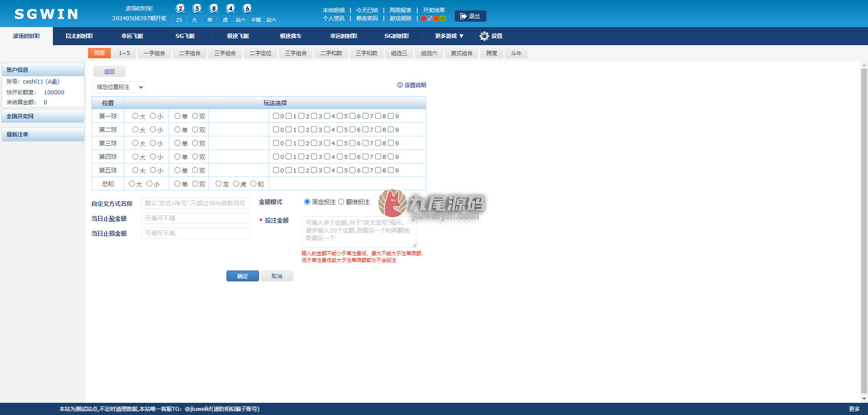
Task: Select the green theme color swatch
Action: pos(443,19)
